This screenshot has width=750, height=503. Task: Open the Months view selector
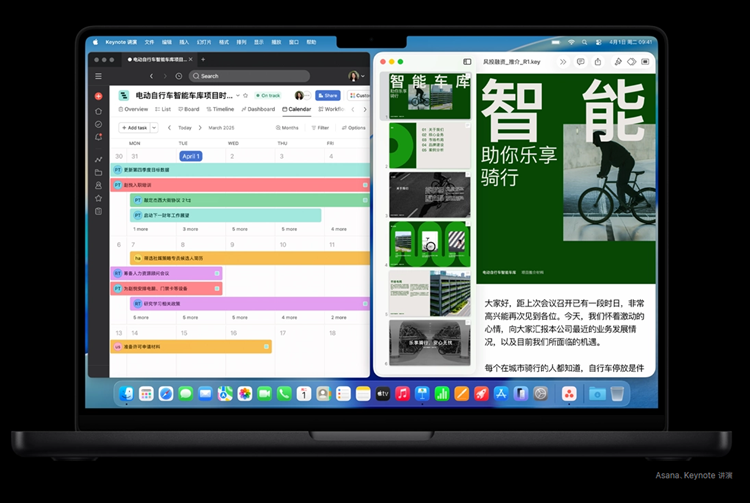coord(287,128)
